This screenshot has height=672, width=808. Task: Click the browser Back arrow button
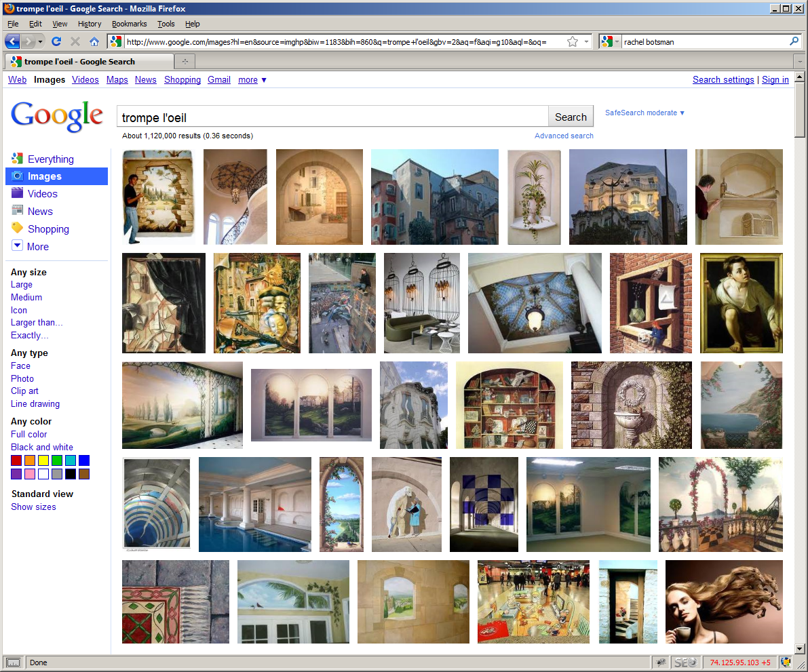coord(12,42)
